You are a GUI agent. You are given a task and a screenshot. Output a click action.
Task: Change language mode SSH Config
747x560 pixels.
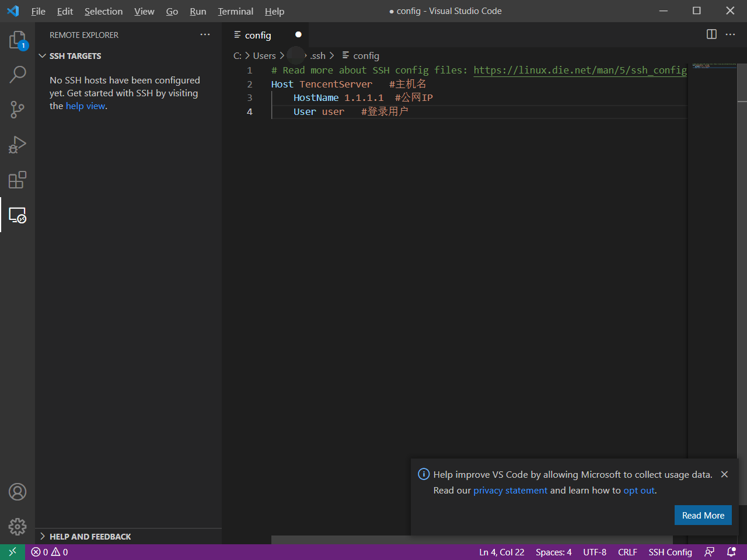670,552
